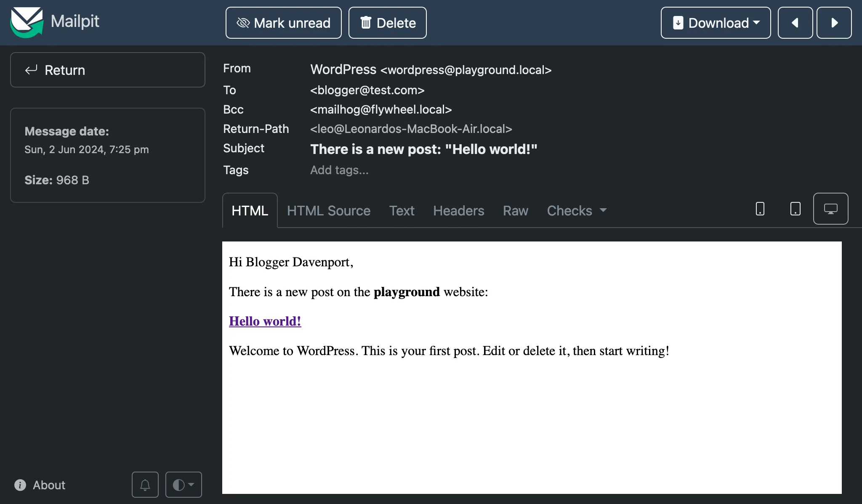Switch to Raw tab
The height and width of the screenshot is (504, 862).
tap(514, 211)
